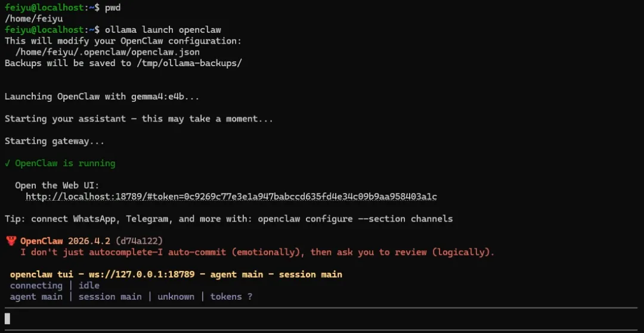Image resolution: width=644 pixels, height=333 pixels.
Task: Click 'agent main' in the footer status row
Action: click(36, 297)
